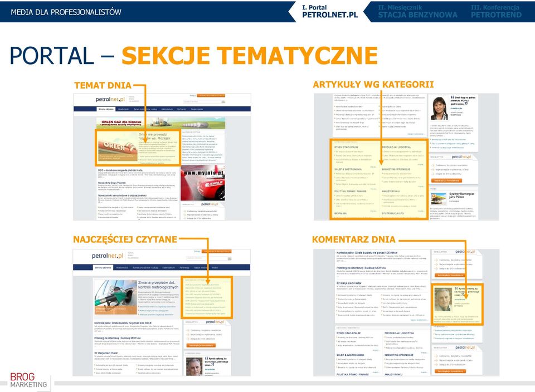Screen dimensions: 535x392
Task: Click highlighted man portrait in Komentarz dnia screenshot
Action: point(443,300)
